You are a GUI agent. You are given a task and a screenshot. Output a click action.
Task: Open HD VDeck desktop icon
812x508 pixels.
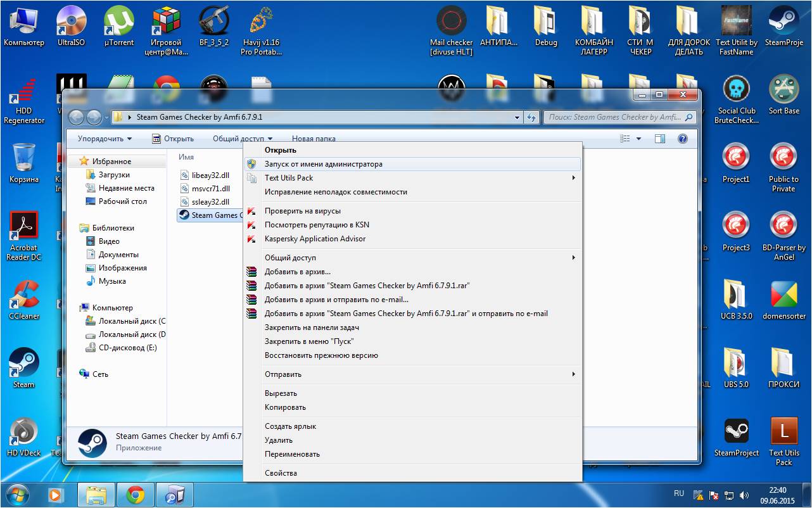pos(24,437)
